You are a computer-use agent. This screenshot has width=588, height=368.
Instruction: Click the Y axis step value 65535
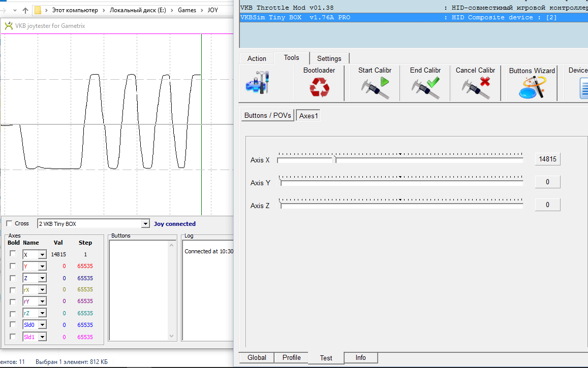(85, 266)
